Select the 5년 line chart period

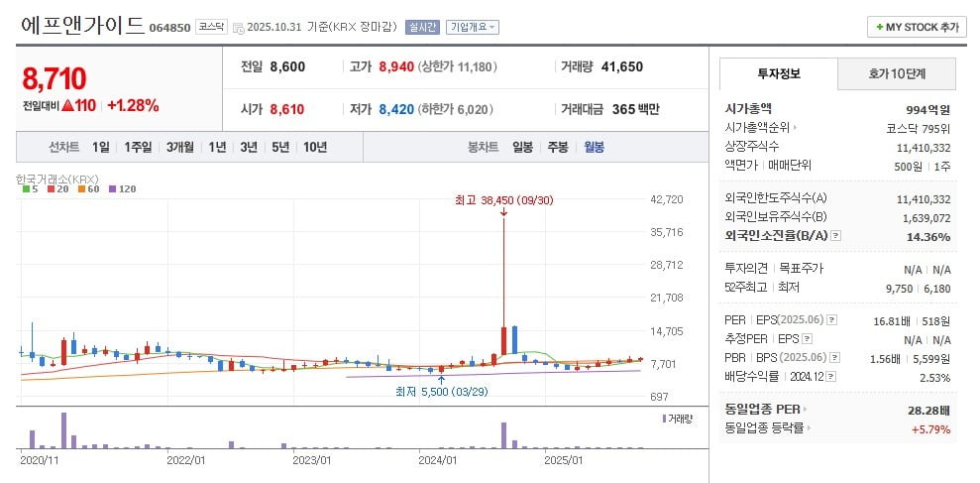[280, 148]
